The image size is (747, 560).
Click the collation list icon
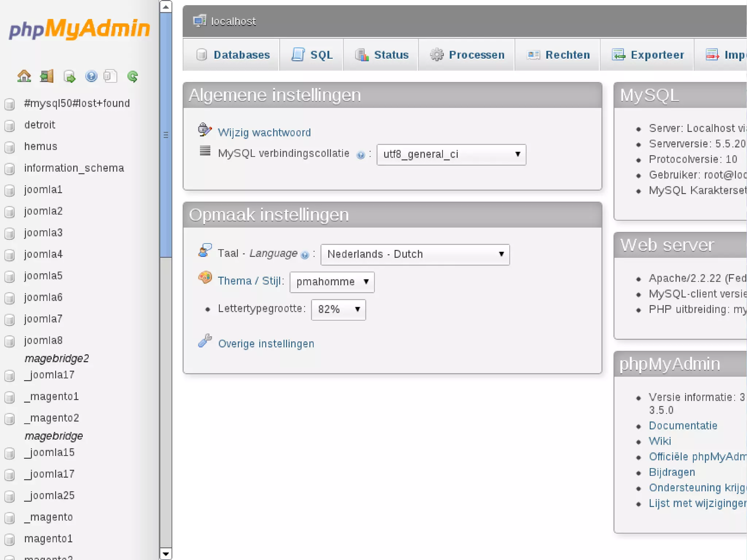(205, 150)
